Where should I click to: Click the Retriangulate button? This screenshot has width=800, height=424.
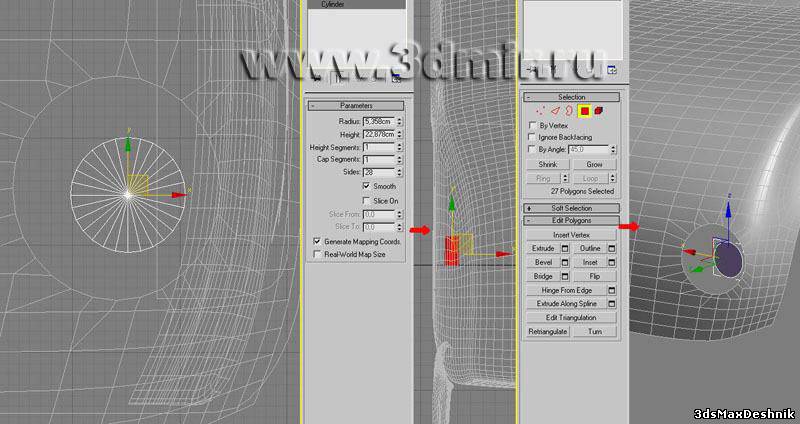click(548, 331)
